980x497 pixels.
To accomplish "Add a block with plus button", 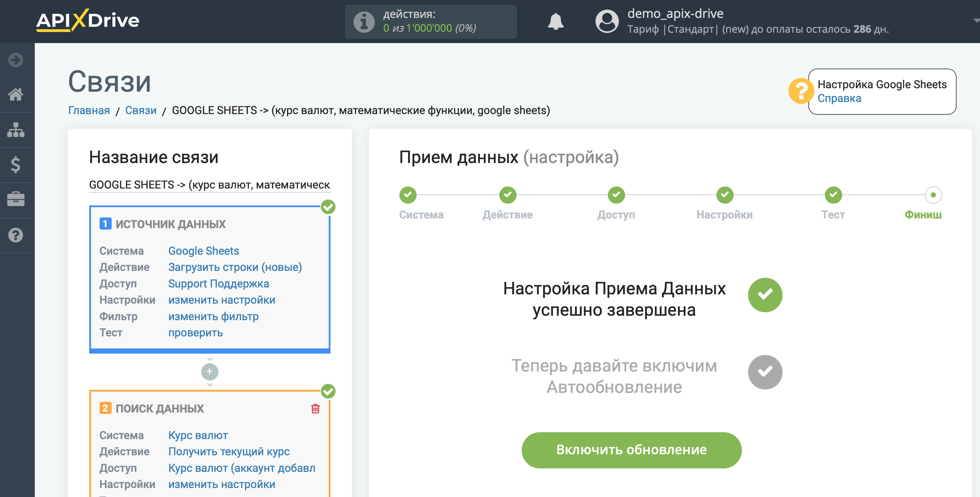I will coord(210,372).
